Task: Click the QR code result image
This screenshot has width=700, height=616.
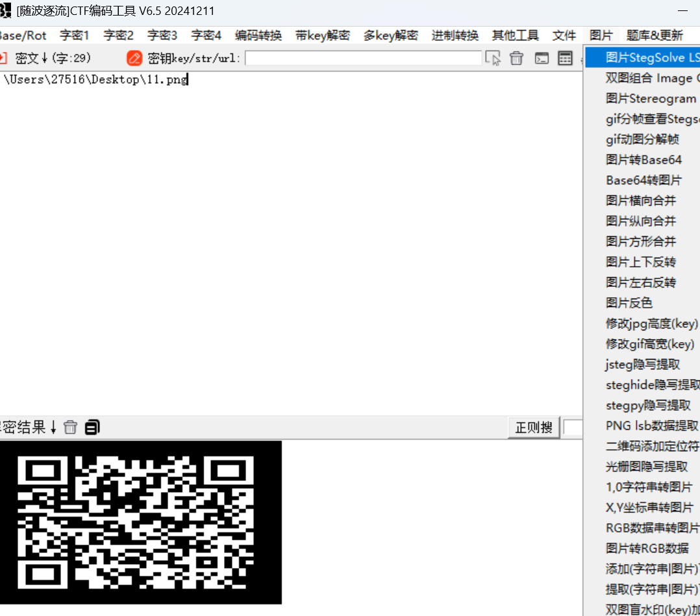Action: coord(141,523)
